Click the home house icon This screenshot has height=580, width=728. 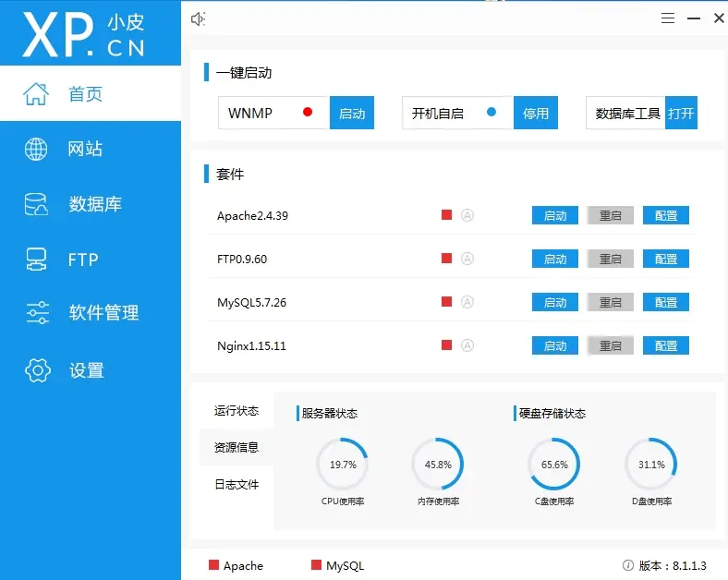point(36,93)
